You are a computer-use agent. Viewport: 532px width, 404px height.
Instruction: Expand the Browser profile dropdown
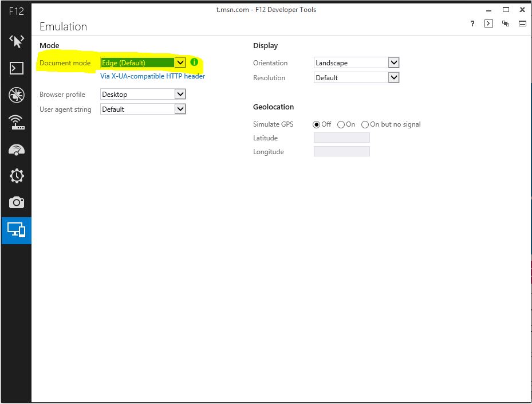click(x=143, y=94)
